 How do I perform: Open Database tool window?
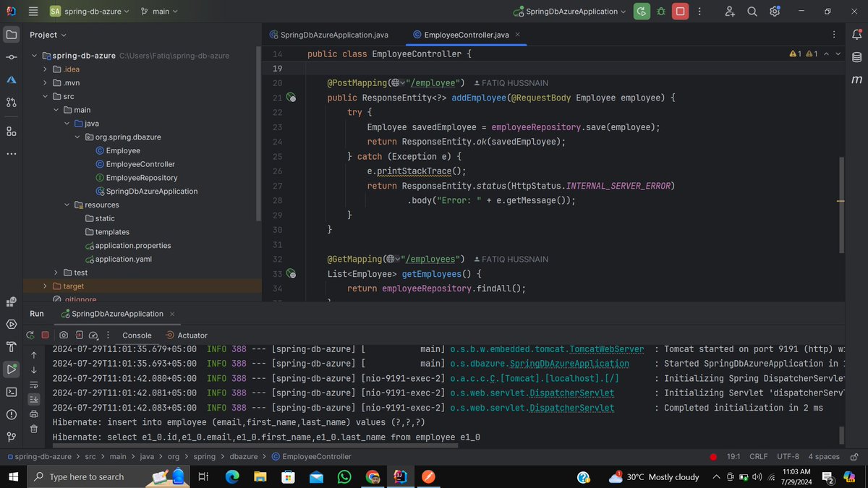856,57
